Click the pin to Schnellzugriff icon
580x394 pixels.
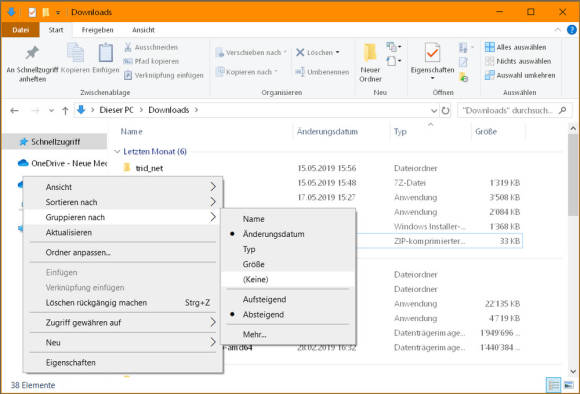click(x=32, y=53)
